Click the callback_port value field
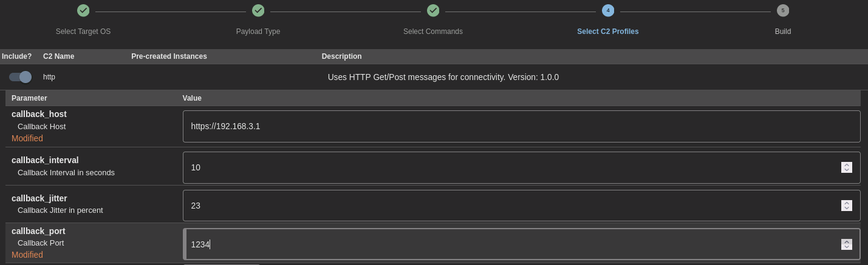Viewport: 868px width, 265px height. [x=510, y=244]
